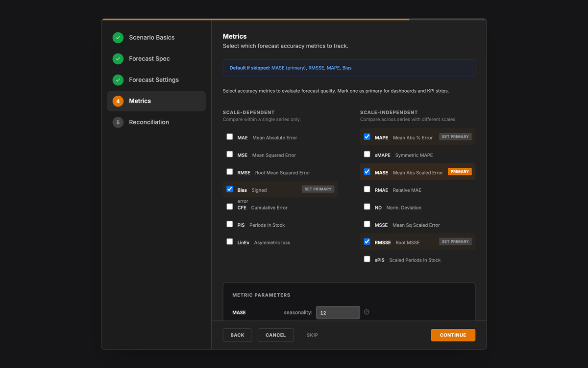588x368 pixels.
Task: Click the SCALE-DEPENDENT section heading
Action: [249, 112]
